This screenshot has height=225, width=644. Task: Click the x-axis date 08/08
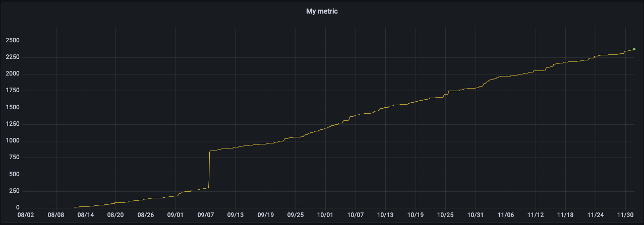click(55, 214)
